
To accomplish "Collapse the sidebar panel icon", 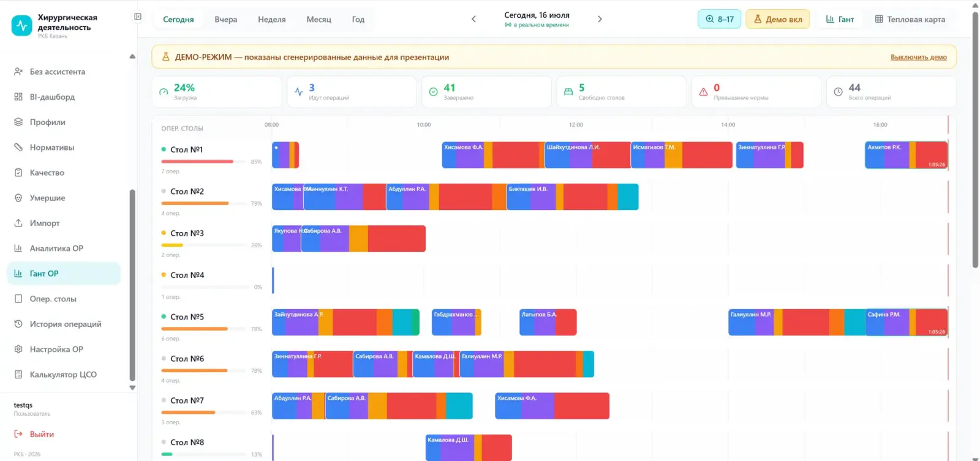I will [x=138, y=17].
